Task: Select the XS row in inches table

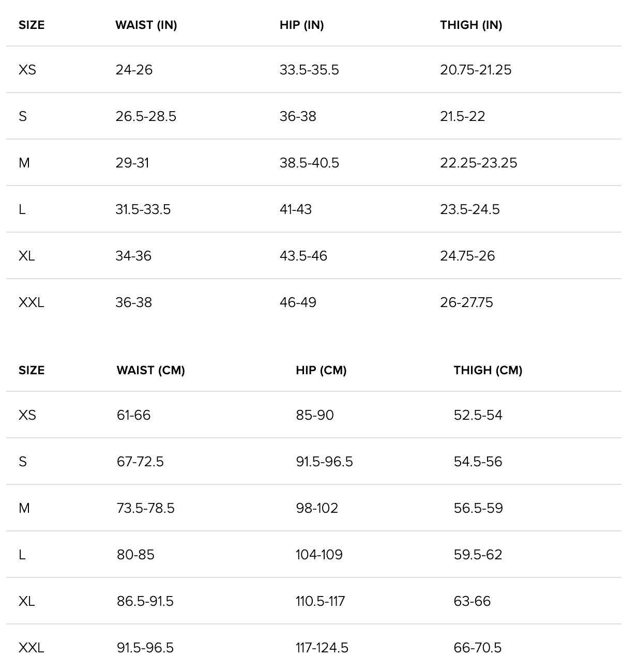Action: pyautogui.click(x=27, y=70)
